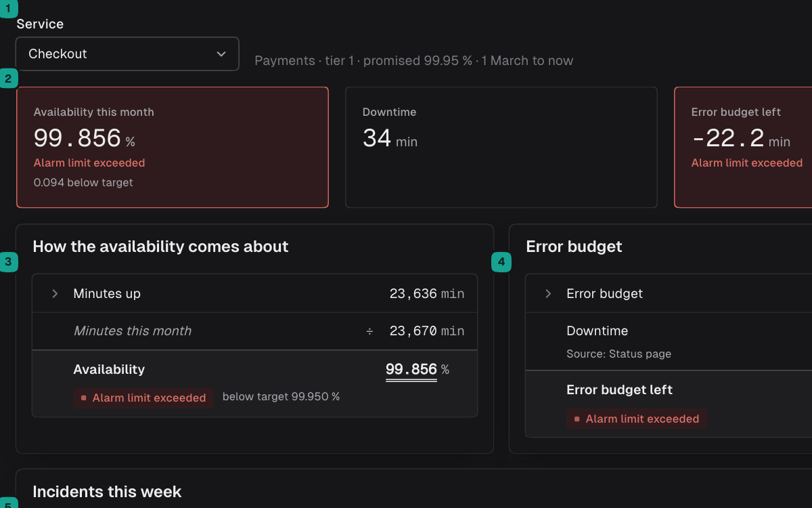Click the 'Source: Status page' caption
The height and width of the screenshot is (508, 812).
(619, 354)
